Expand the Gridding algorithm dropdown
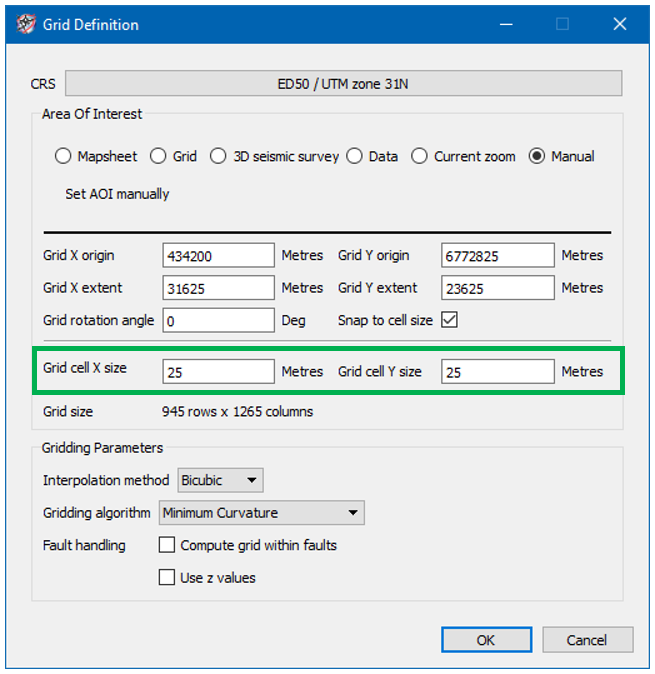Viewport: 655px width, 674px height. (x=261, y=513)
